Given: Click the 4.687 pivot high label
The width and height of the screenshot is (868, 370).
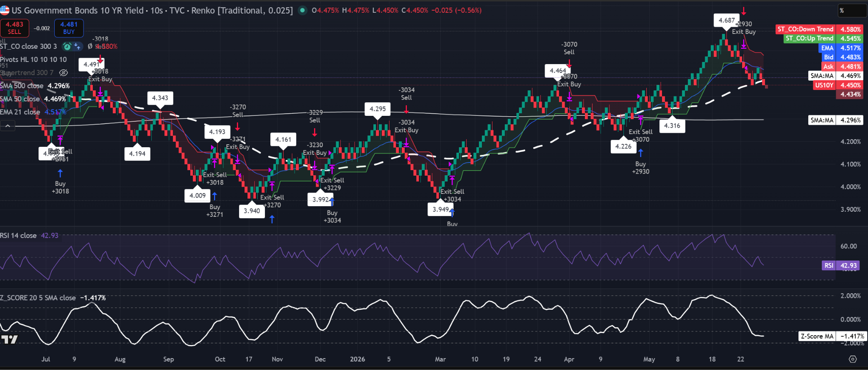Looking at the screenshot, I should point(726,20).
